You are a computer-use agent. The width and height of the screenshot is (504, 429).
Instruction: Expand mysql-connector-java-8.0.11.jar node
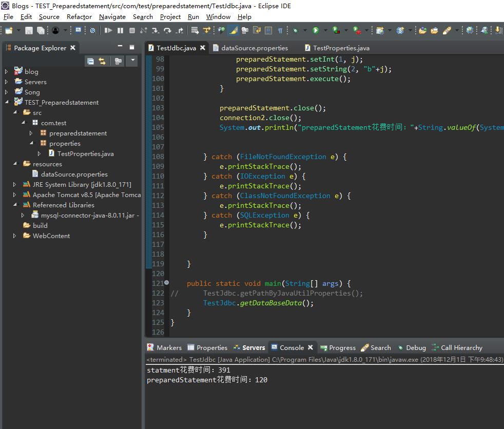tap(23, 216)
